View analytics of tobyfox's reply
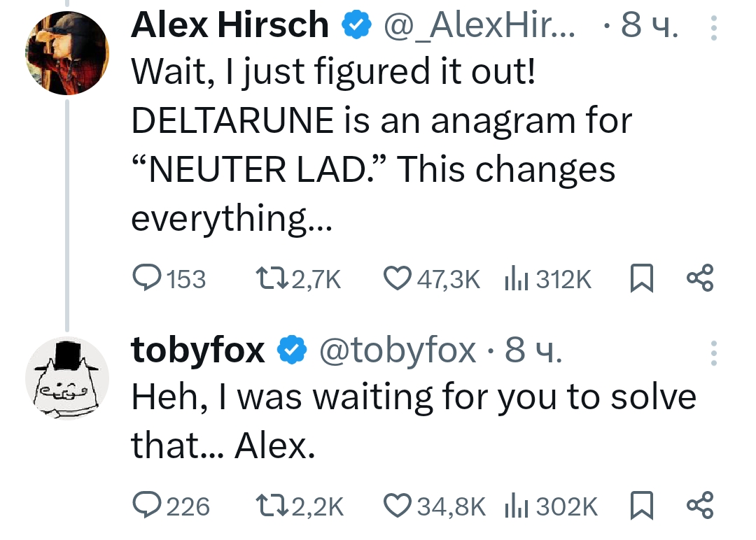This screenshot has height=540, width=756. coord(516,505)
